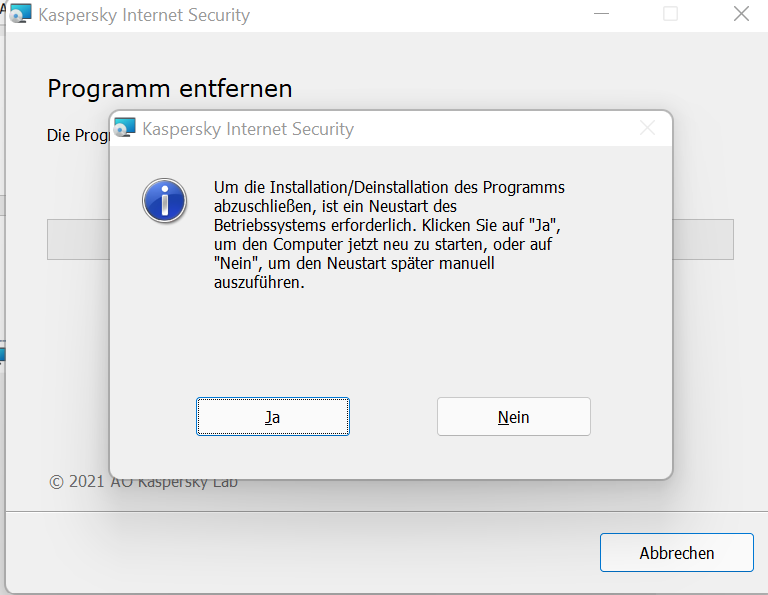Maximize the main Kaspersky window
768x595 pixels.
pos(670,14)
